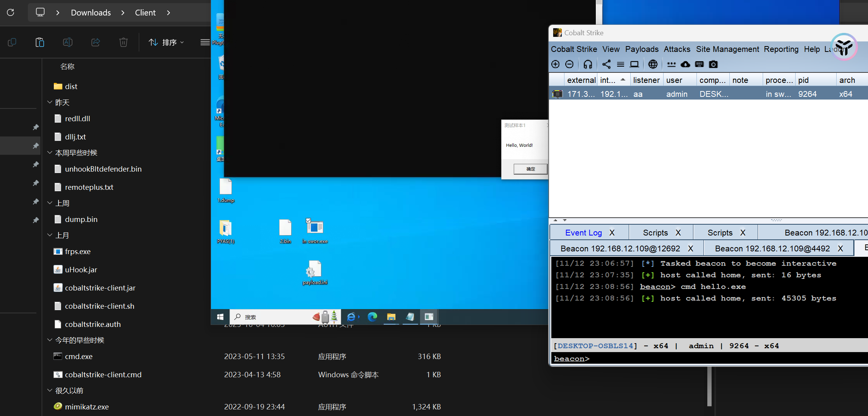
Task: View logged keystrokes via keyboard icon
Action: (699, 64)
